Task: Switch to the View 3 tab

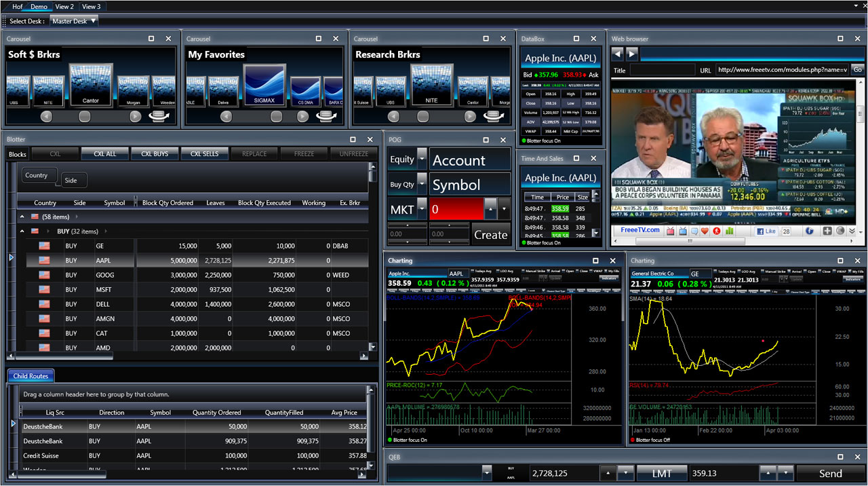Action: click(x=91, y=6)
